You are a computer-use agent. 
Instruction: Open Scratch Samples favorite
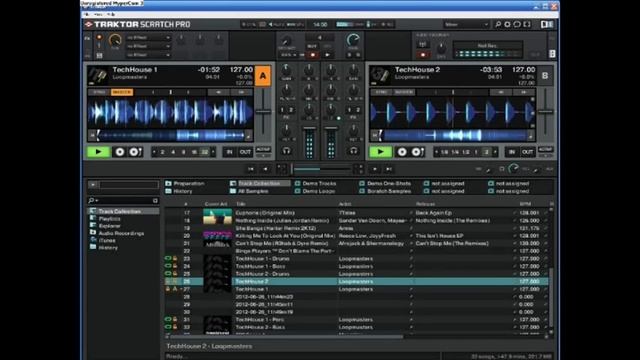[385, 191]
